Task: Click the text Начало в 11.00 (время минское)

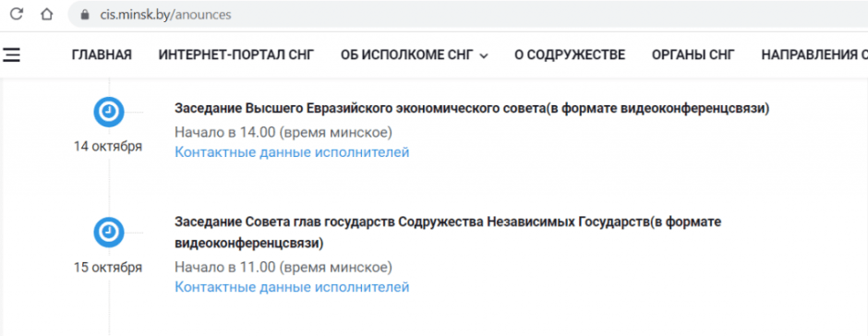Action: (x=283, y=268)
